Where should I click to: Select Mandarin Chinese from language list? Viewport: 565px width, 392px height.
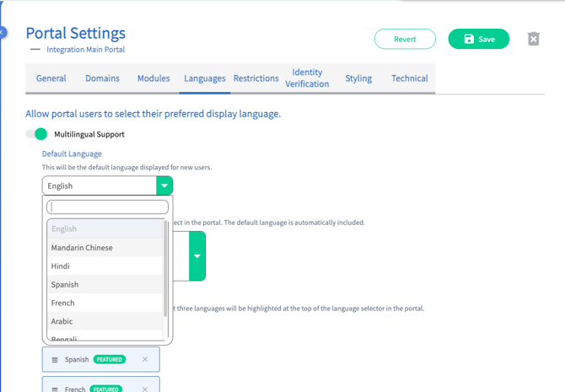[x=82, y=248]
